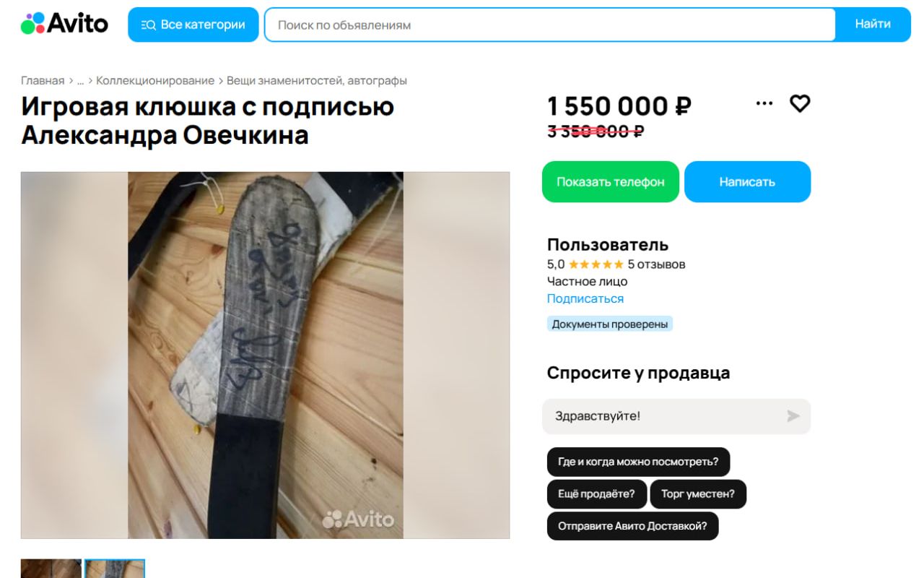Open the three-dots more options menu

coord(764,103)
